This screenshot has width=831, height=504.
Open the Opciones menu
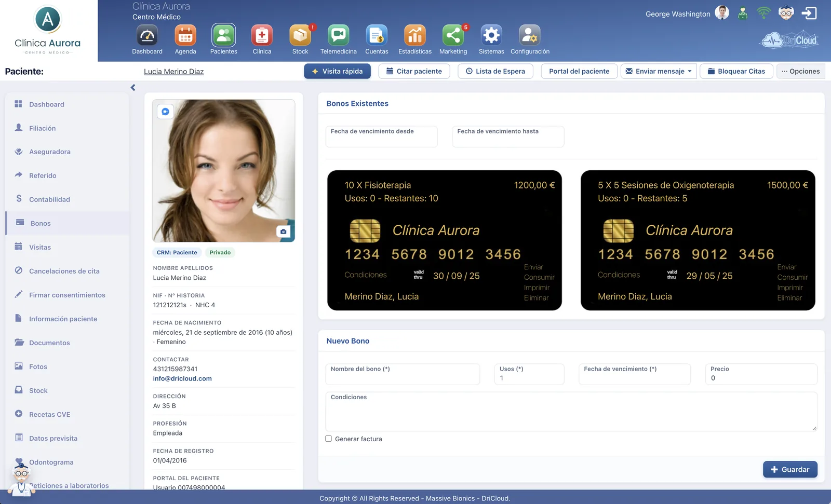coord(800,71)
